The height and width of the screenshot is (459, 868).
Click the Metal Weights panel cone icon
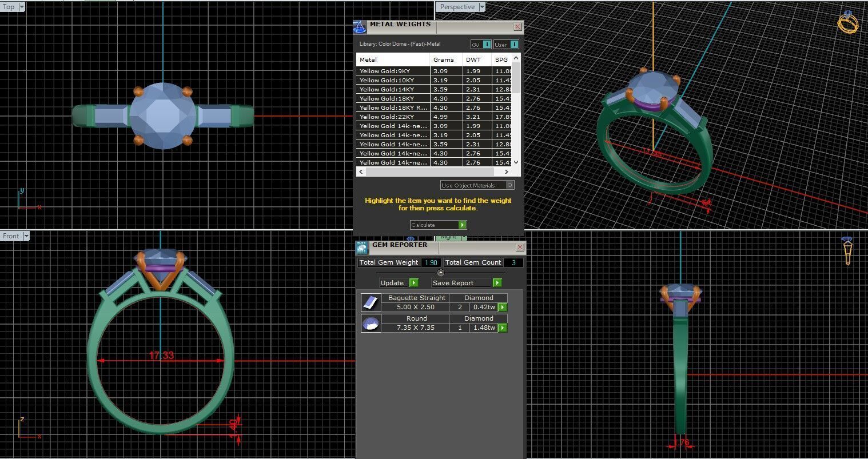[359, 27]
